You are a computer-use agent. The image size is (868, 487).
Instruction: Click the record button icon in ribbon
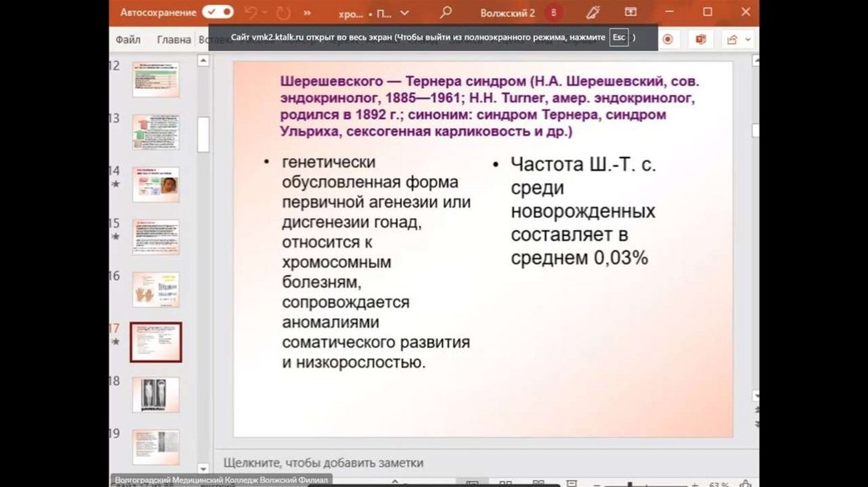(668, 39)
